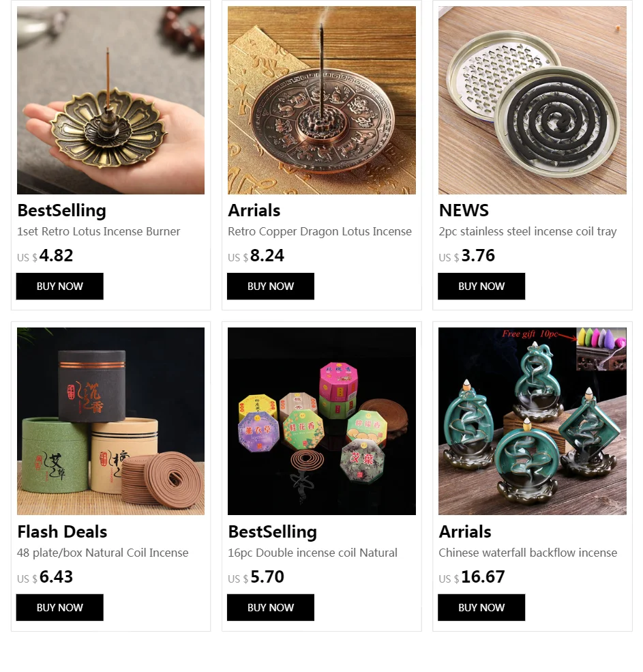Open the stainless steel coil tray image
The width and height of the screenshot is (643, 672).
(533, 100)
